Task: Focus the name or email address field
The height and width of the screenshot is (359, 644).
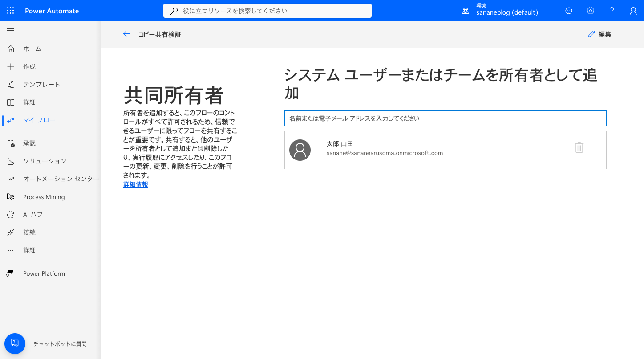Action: point(445,118)
